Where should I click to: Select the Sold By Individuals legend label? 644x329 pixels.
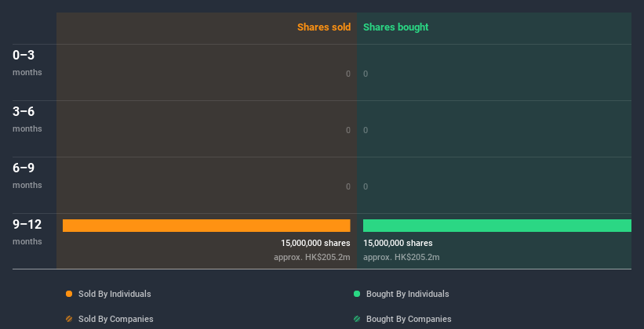pyautogui.click(x=115, y=294)
